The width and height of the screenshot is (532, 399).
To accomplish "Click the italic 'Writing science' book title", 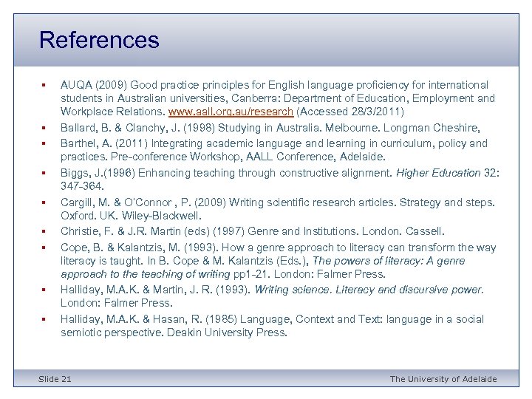I will [x=369, y=290].
